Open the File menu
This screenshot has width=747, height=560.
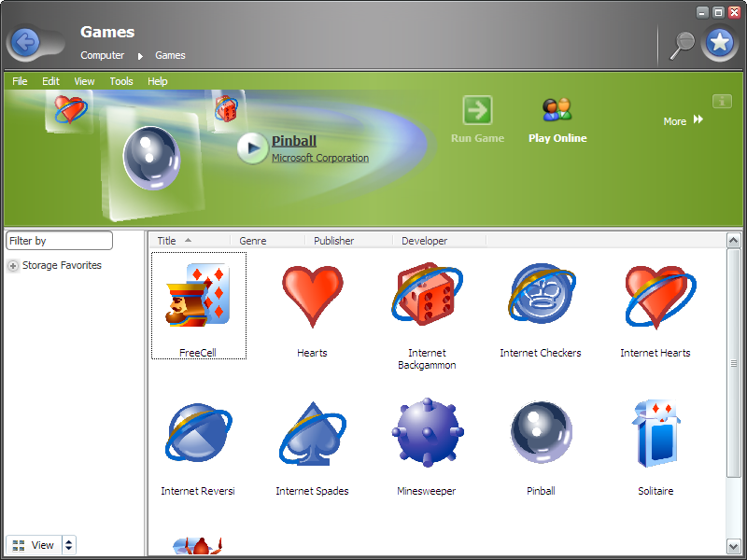point(20,81)
